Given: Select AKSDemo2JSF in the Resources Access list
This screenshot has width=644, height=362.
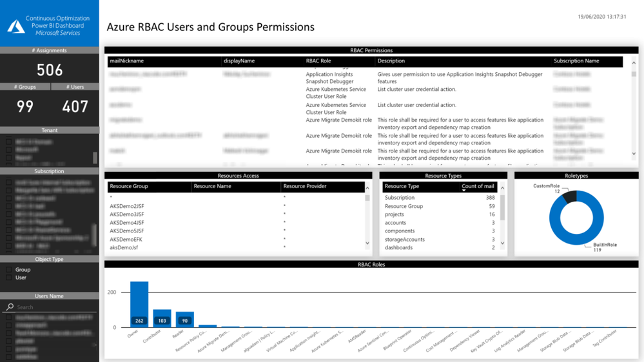Looking at the screenshot, I should [x=126, y=206].
